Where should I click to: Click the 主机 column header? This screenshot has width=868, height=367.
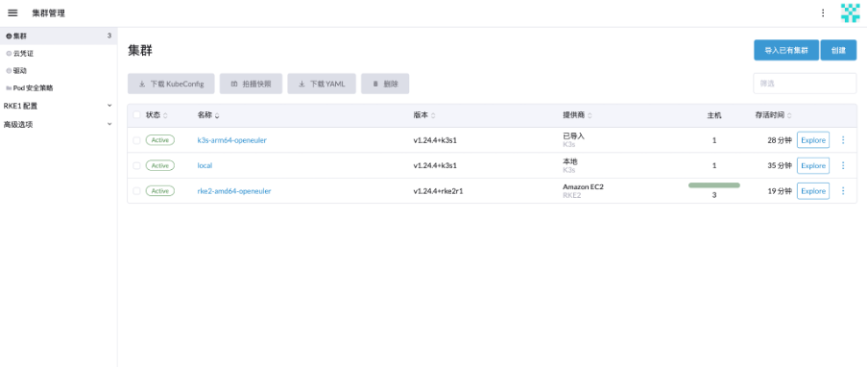714,115
